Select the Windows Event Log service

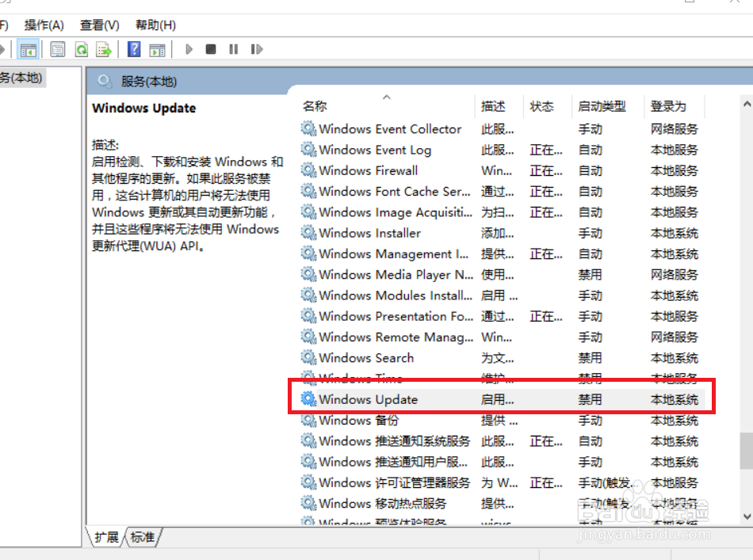point(502,150)
